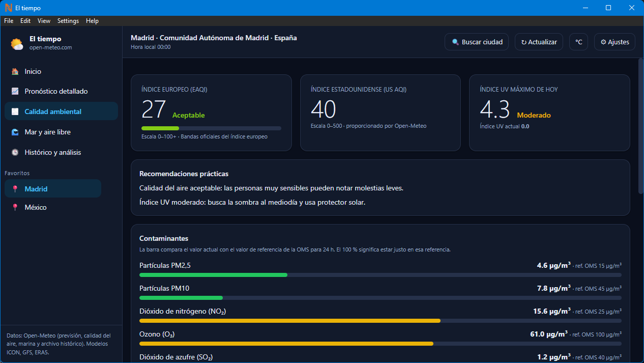Click the "Recomendaciones prácticas" heading
This screenshot has height=363, width=644.
click(184, 174)
